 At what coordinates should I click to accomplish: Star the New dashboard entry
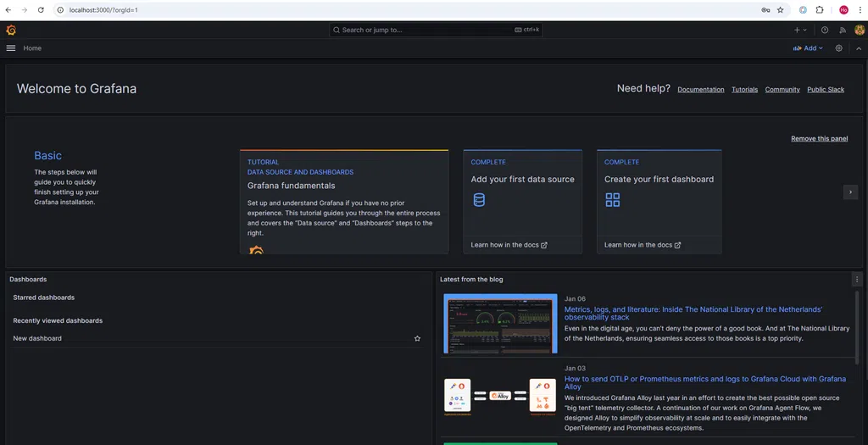pyautogui.click(x=417, y=338)
